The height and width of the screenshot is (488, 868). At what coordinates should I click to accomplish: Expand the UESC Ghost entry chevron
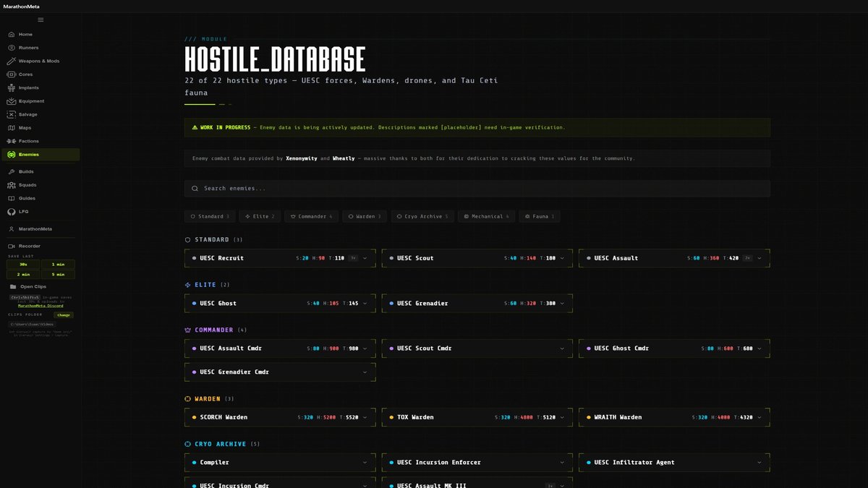365,304
